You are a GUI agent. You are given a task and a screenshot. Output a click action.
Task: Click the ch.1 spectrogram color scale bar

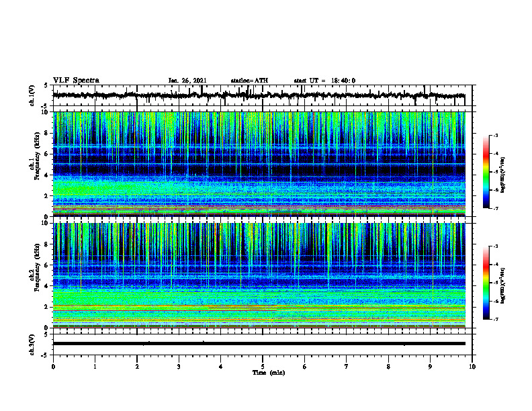click(486, 172)
